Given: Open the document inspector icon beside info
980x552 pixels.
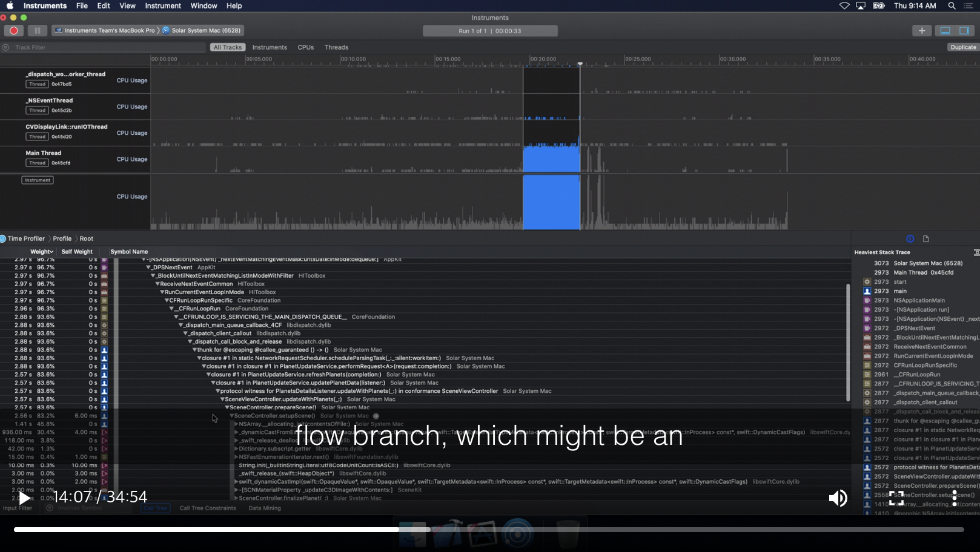Looking at the screenshot, I should (x=925, y=238).
